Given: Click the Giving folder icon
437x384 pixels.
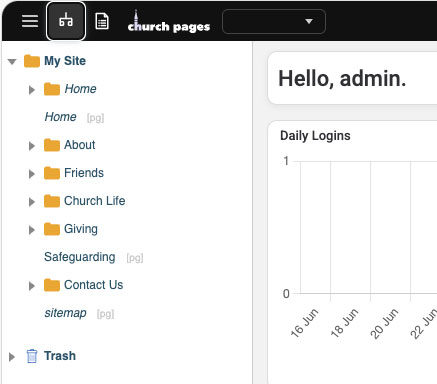Looking at the screenshot, I should pyautogui.click(x=52, y=229).
